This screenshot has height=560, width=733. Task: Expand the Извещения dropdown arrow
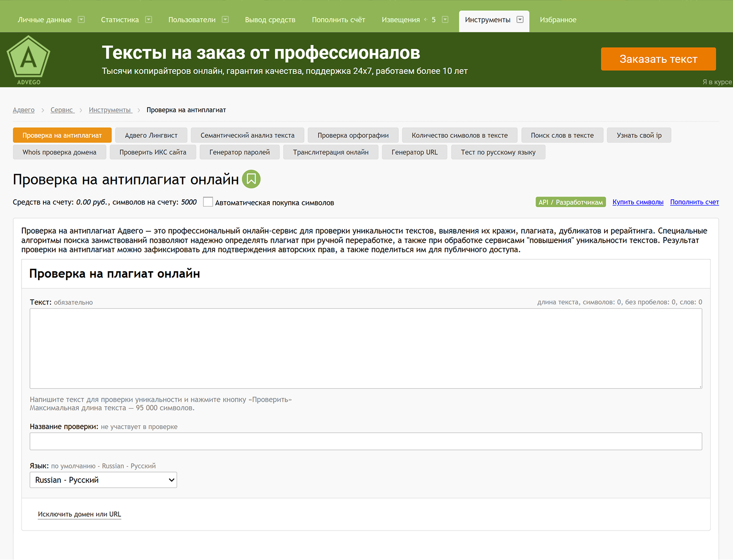click(445, 20)
